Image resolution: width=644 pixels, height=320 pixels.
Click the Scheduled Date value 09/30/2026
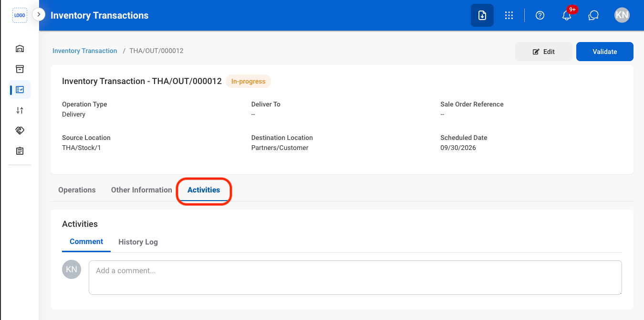458,148
